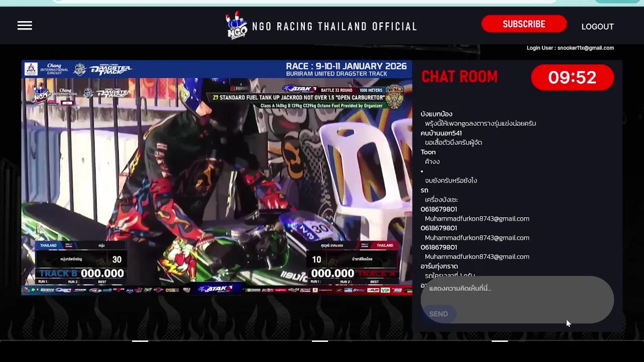Click chat message ขอเสื้อตัวนึงครับผู้จัด

(x=453, y=142)
